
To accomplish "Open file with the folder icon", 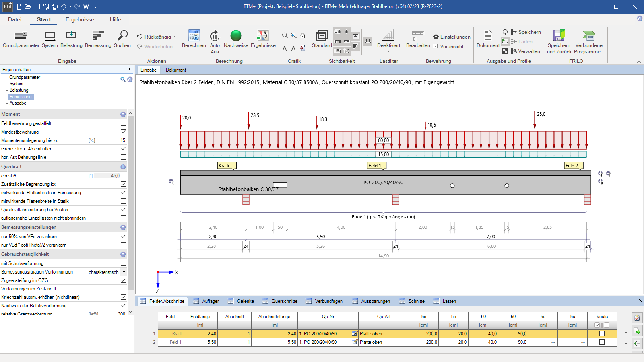I will [28, 7].
